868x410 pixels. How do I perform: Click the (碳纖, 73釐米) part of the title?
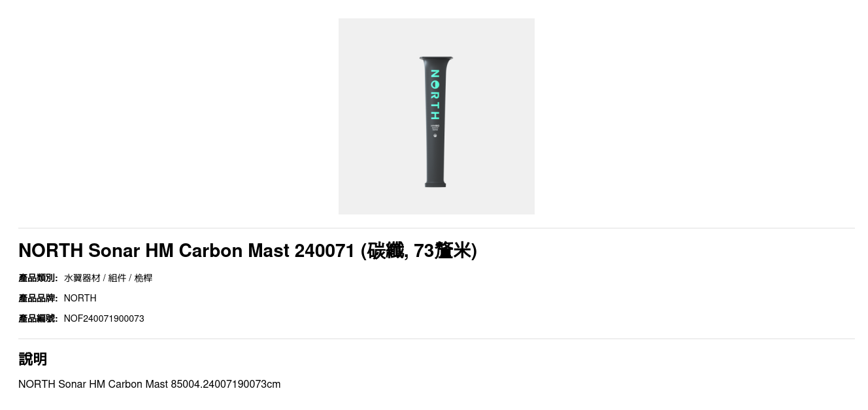point(419,250)
